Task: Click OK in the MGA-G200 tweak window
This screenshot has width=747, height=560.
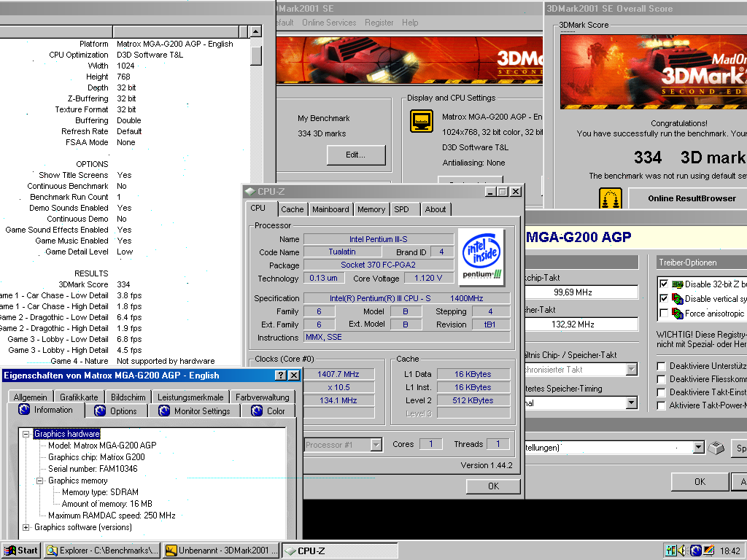Action: pos(700,481)
